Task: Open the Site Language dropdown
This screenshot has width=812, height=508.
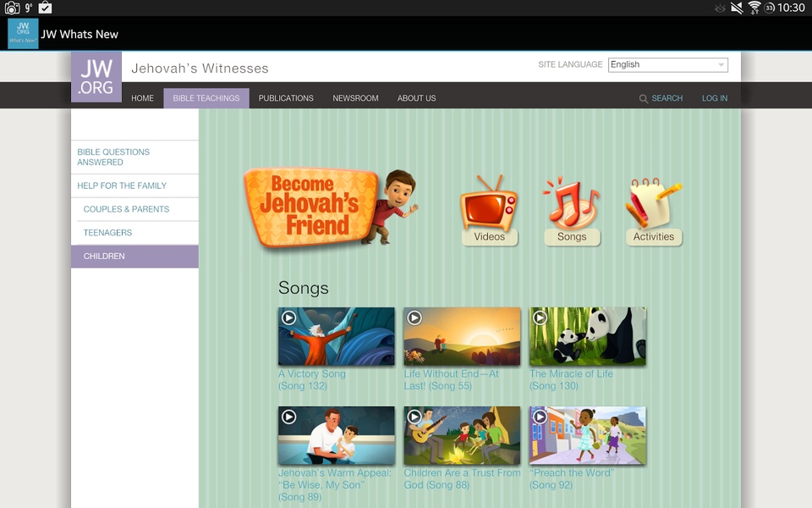Action: tap(667, 65)
